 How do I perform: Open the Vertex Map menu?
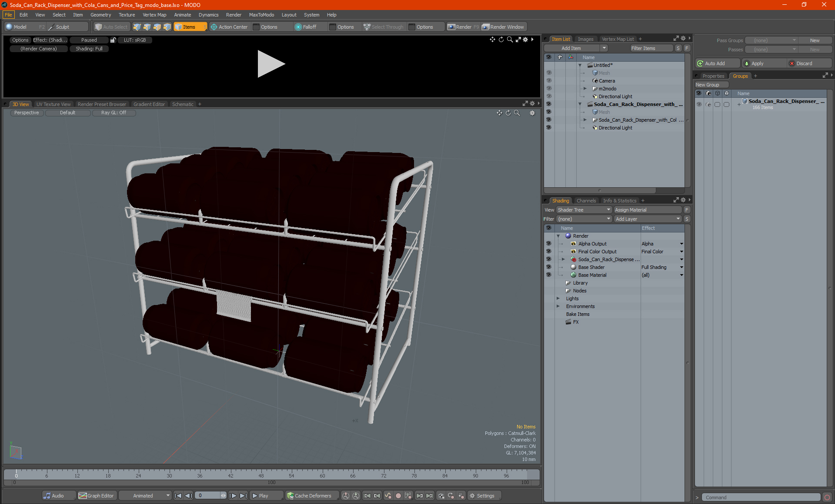pos(154,15)
